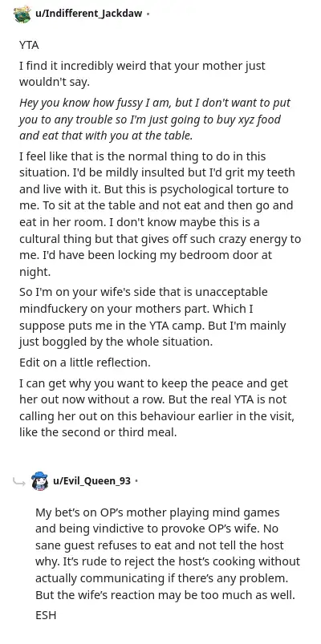This screenshot has width=321, height=644.
Task: Visit the u/Indifferent_Jackdaw profile link
Action: pyautogui.click(x=89, y=14)
